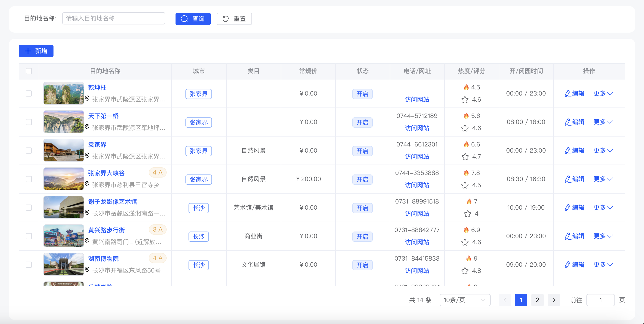Click the location pin icon under 天下第一桥
This screenshot has width=644, height=324.
point(87,127)
